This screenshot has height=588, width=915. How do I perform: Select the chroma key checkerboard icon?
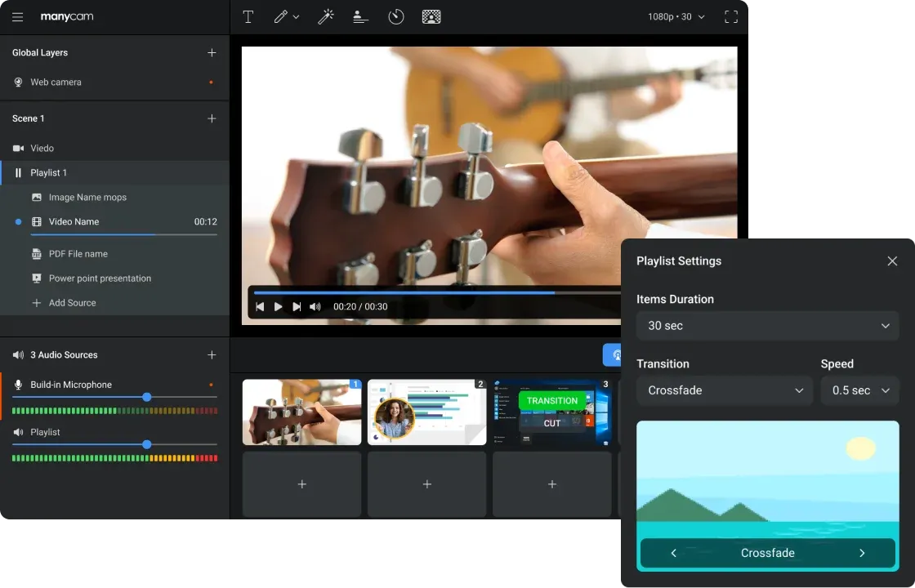(x=431, y=17)
